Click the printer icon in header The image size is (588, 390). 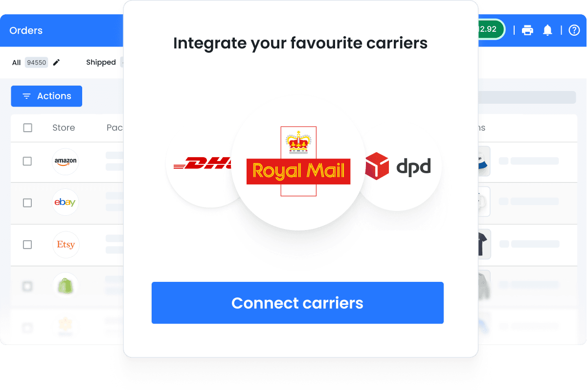pos(527,30)
